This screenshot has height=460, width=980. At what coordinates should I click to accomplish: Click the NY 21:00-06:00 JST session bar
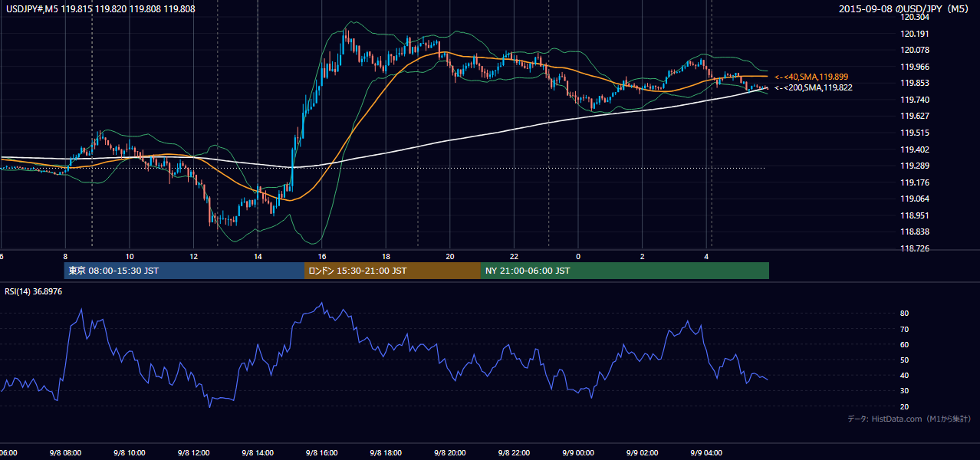pos(625,271)
